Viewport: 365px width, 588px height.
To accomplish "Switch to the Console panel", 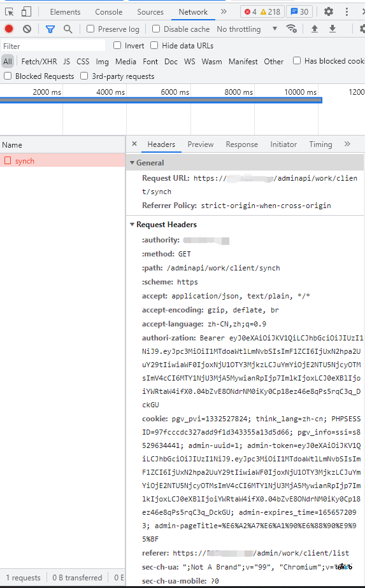I will (x=108, y=12).
